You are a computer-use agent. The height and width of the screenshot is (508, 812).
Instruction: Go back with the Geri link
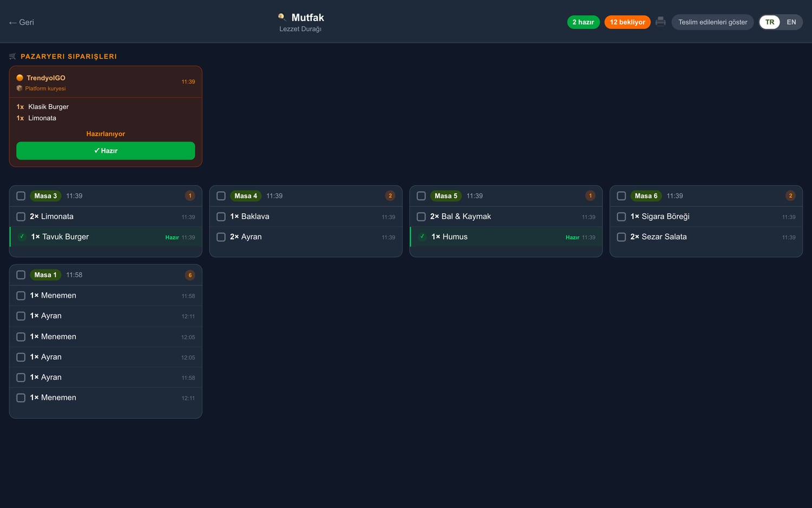[x=21, y=22]
